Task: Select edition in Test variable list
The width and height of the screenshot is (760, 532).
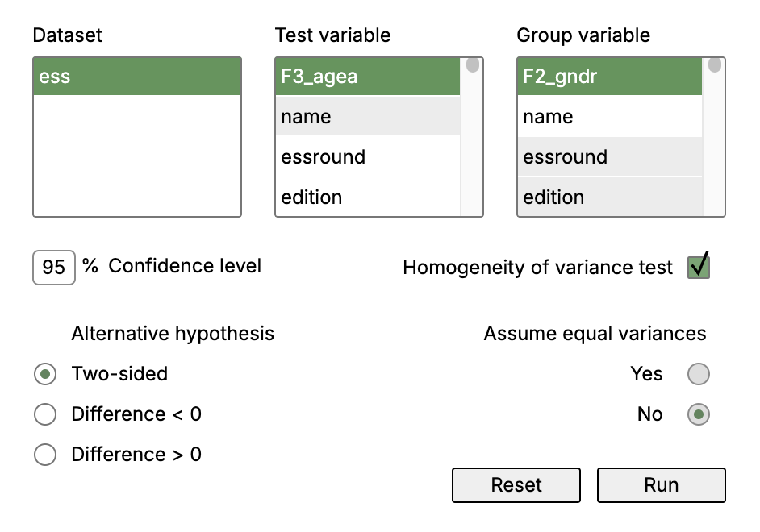Action: 367,197
